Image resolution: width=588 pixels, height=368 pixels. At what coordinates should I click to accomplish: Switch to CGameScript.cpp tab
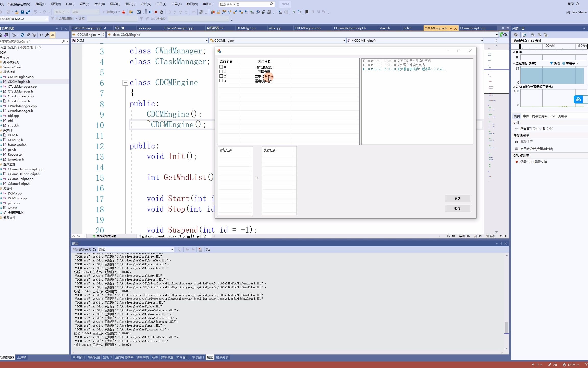click(x=472, y=28)
